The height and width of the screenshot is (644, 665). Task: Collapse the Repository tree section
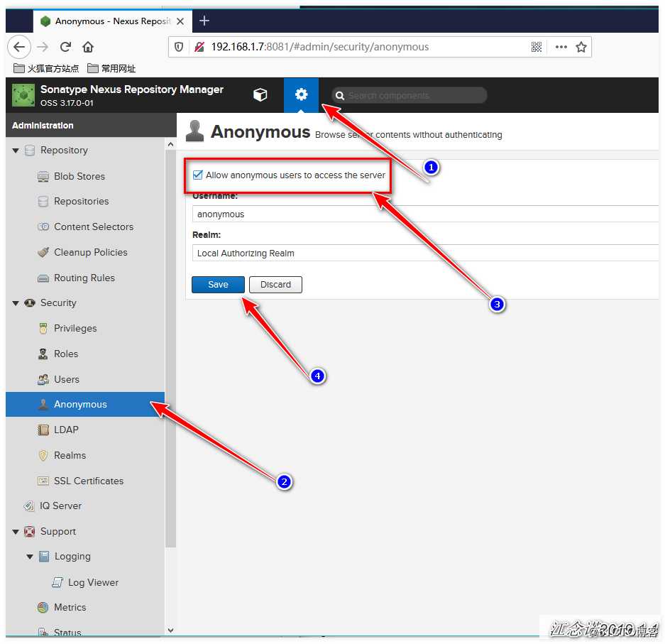pos(16,151)
